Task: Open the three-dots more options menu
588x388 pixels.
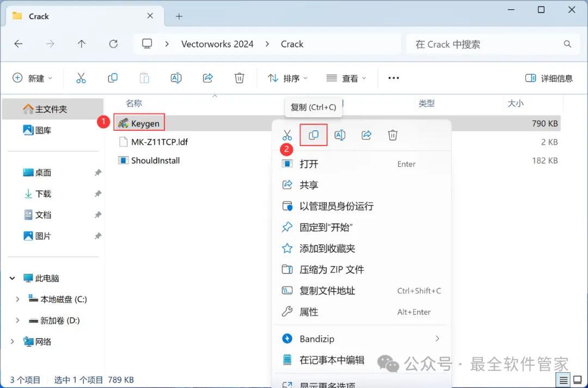Action: pyautogui.click(x=394, y=78)
